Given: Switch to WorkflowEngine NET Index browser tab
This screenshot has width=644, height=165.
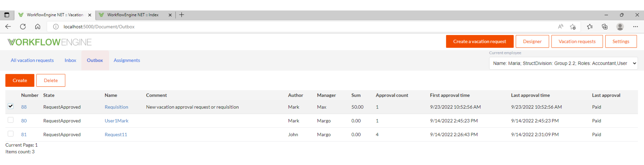Looking at the screenshot, I should click(x=133, y=15).
